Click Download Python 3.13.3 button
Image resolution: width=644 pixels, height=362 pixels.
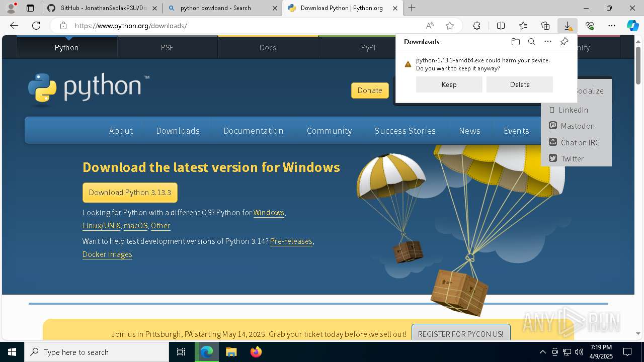(x=130, y=193)
